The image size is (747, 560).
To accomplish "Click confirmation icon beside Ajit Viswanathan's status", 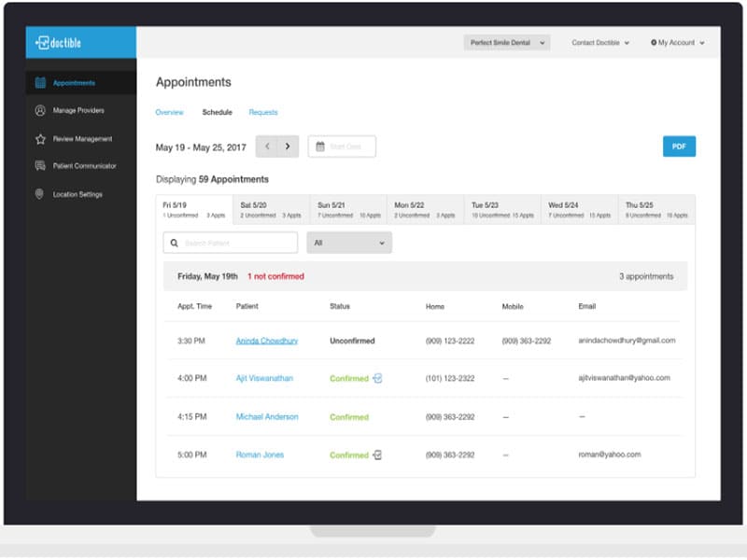I will [377, 379].
